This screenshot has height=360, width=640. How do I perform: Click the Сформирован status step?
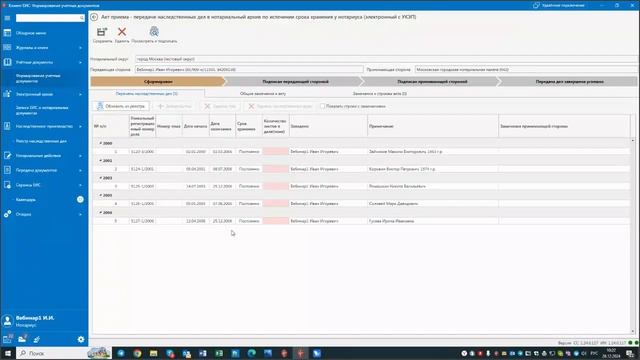(158, 82)
